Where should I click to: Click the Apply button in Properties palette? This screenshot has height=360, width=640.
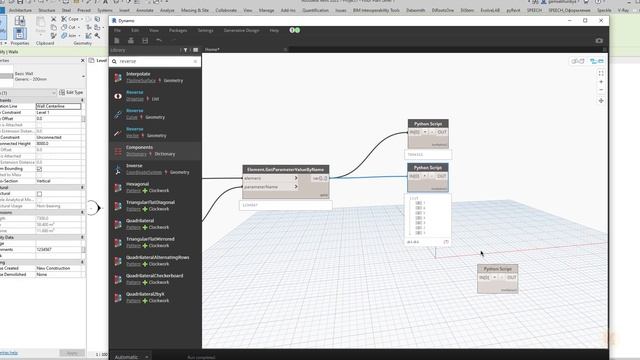point(72,353)
